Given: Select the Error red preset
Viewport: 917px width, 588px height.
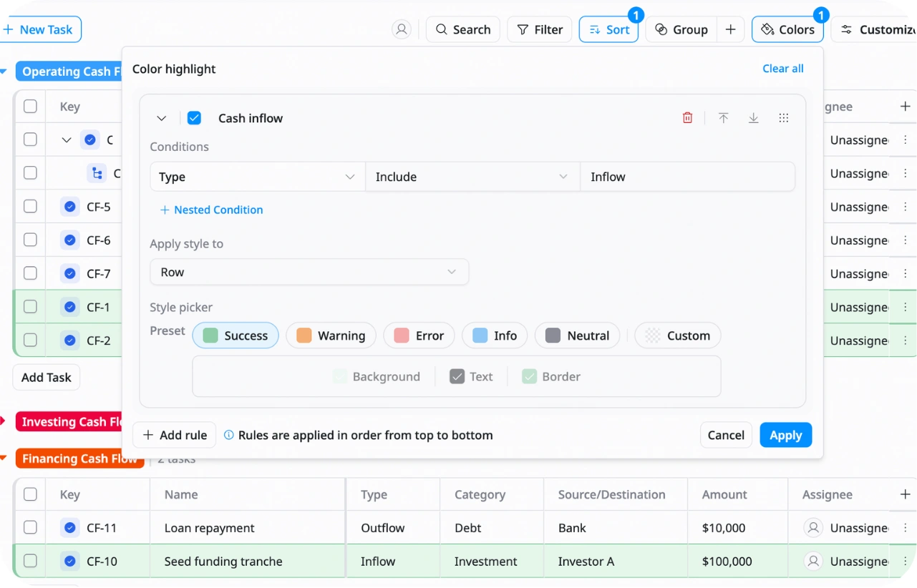Looking at the screenshot, I should 419,335.
